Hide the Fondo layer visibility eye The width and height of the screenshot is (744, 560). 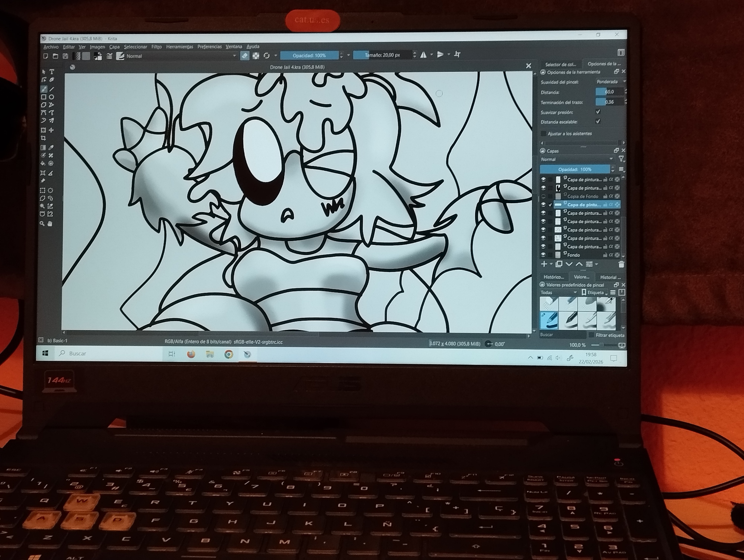(x=543, y=255)
